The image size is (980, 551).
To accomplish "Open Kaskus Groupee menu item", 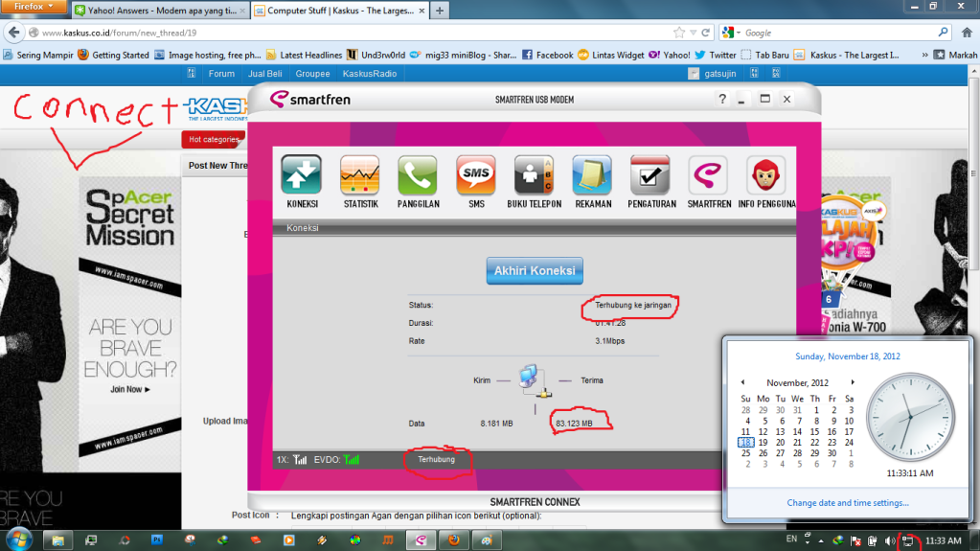I will click(x=312, y=74).
